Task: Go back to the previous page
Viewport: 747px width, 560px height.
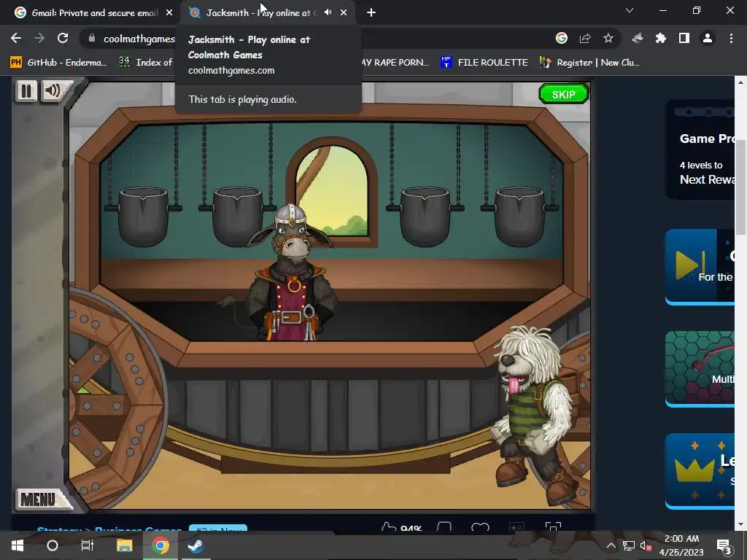Action: point(16,38)
